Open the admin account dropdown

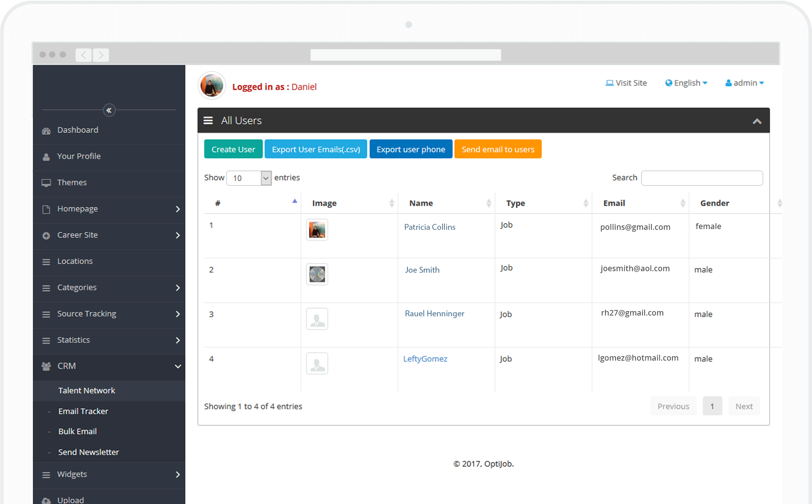(744, 83)
